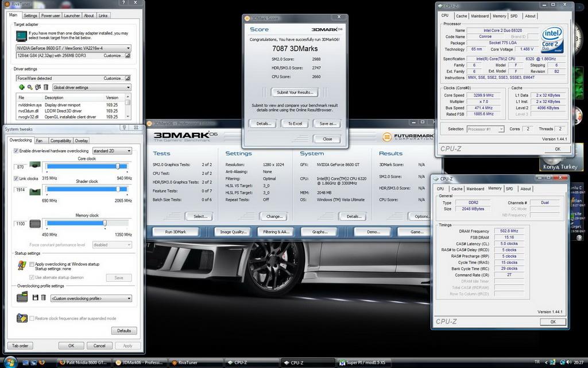Click the memory chip icon next to Memory clock

click(x=35, y=224)
